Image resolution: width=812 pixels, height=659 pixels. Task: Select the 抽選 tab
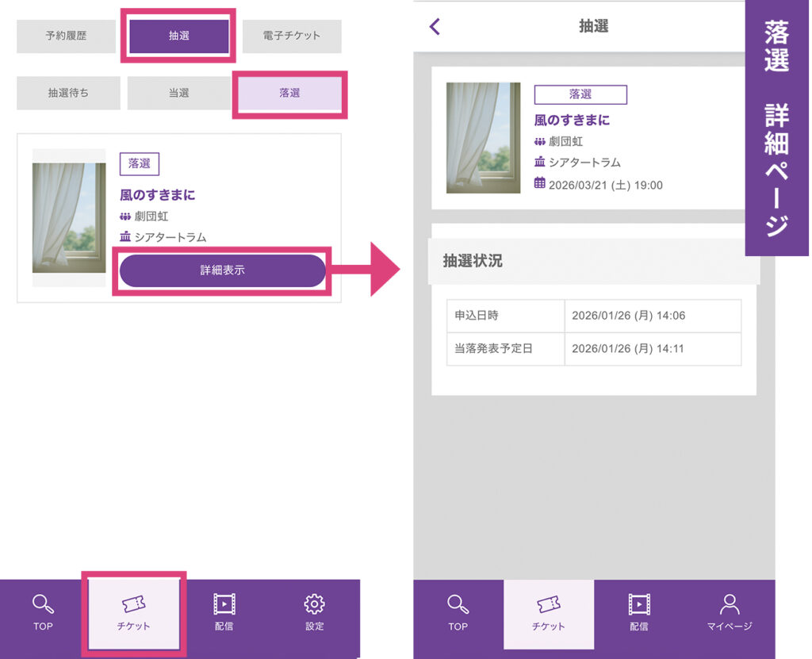pos(178,36)
